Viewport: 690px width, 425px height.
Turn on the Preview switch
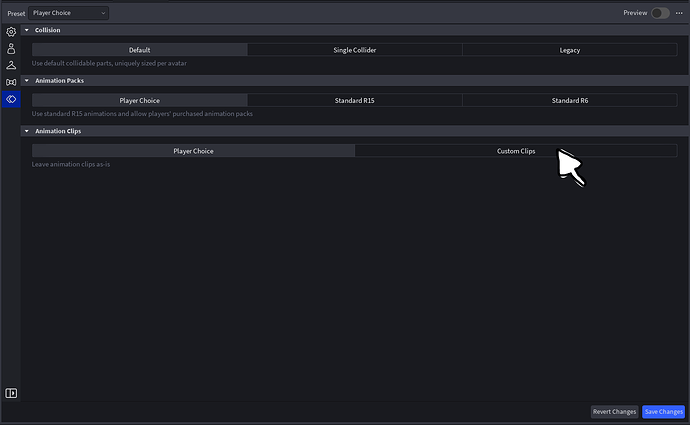click(x=660, y=13)
